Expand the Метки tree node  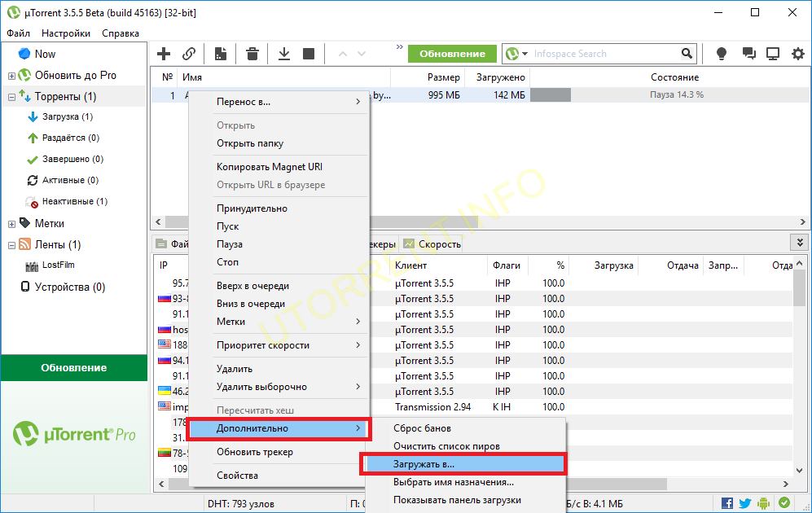(x=11, y=224)
